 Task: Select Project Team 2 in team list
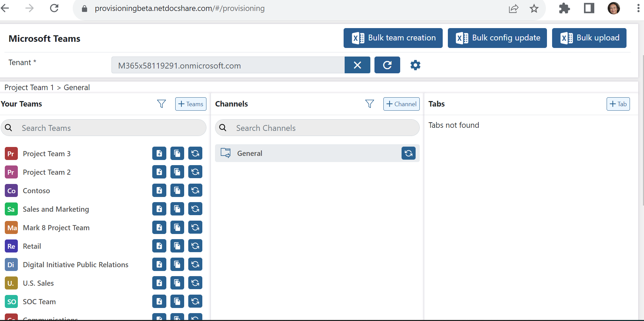click(x=47, y=172)
